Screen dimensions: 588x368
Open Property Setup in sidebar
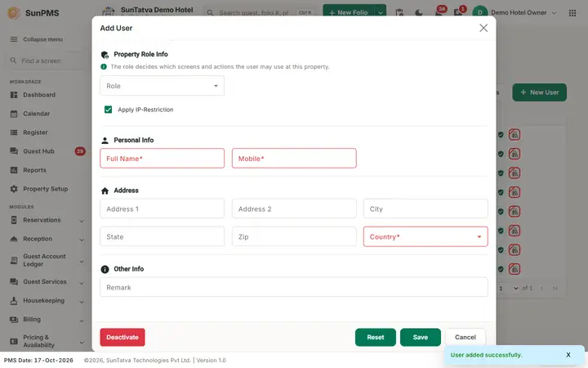[x=46, y=189]
